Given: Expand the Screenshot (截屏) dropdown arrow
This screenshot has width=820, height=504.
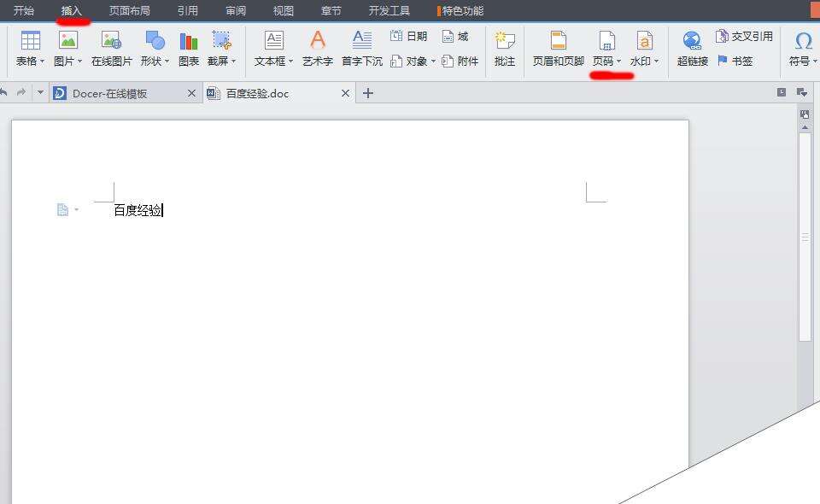Looking at the screenshot, I should click(233, 62).
